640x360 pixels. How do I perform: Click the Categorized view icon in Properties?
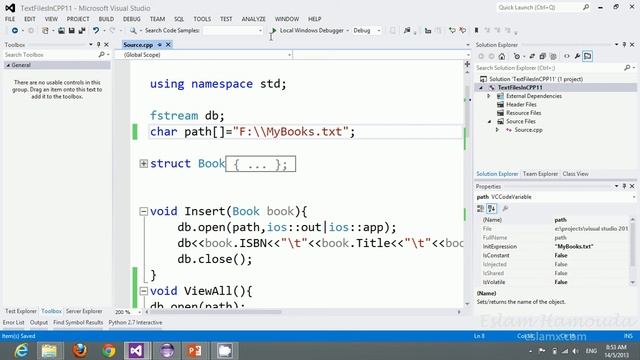click(480, 209)
